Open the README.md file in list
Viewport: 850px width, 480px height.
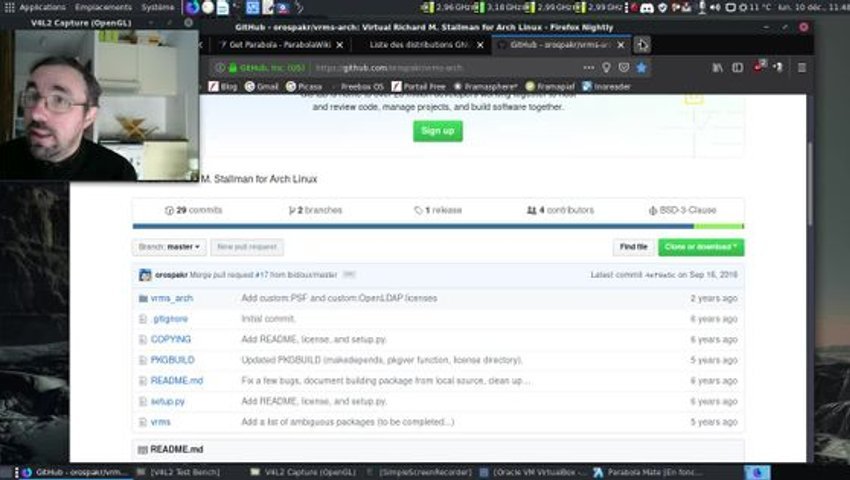tap(177, 381)
